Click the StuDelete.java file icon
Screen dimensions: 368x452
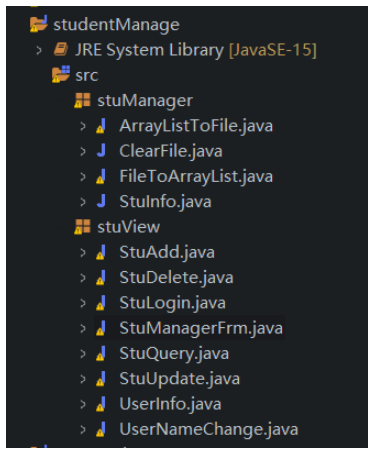[101, 277]
